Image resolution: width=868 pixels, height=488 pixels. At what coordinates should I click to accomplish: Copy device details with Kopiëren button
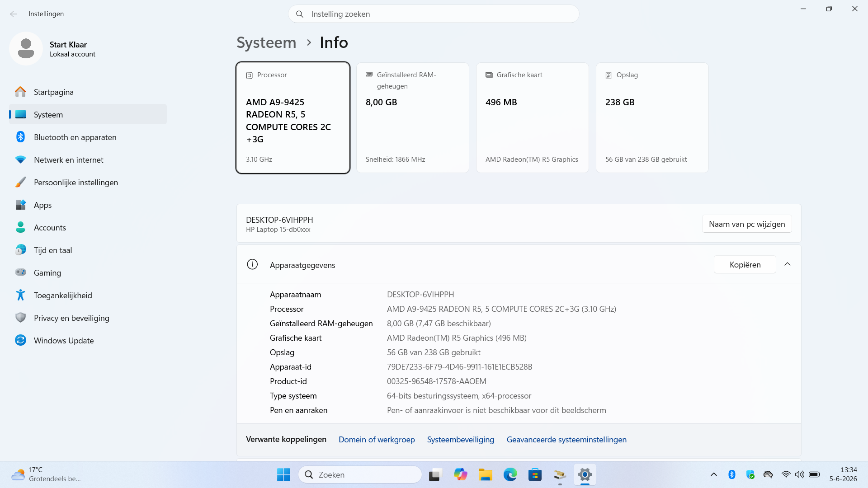point(745,264)
